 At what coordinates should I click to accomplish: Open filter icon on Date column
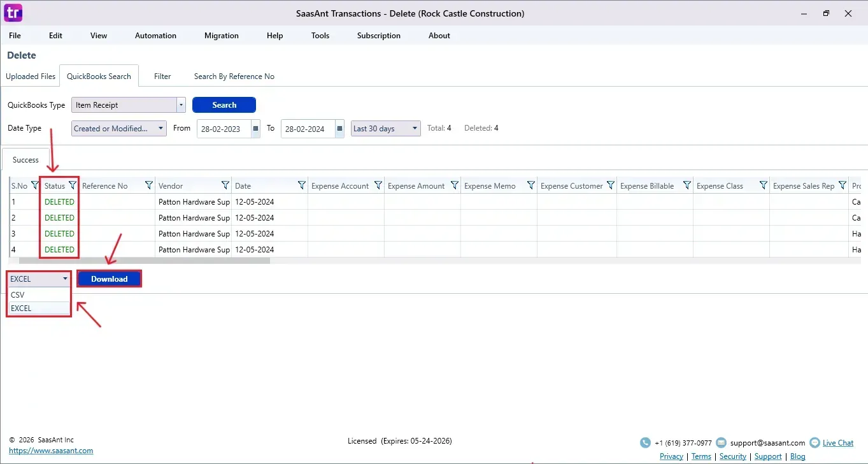coord(302,185)
